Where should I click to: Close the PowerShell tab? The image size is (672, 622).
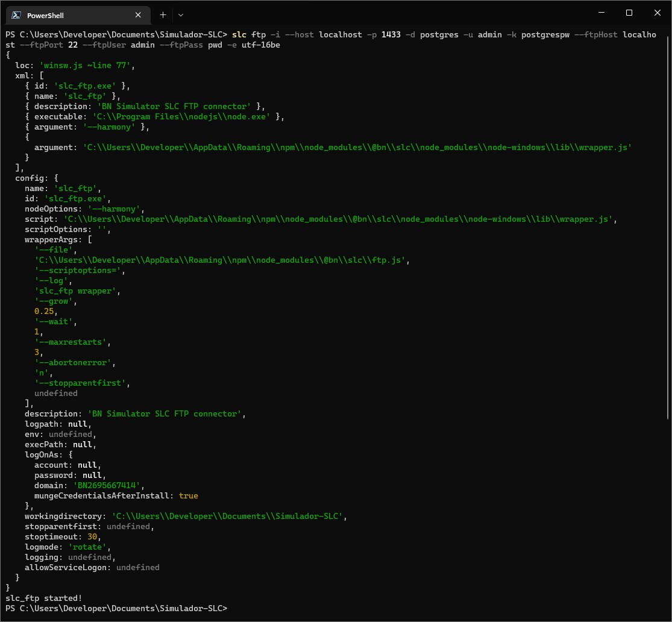(138, 14)
